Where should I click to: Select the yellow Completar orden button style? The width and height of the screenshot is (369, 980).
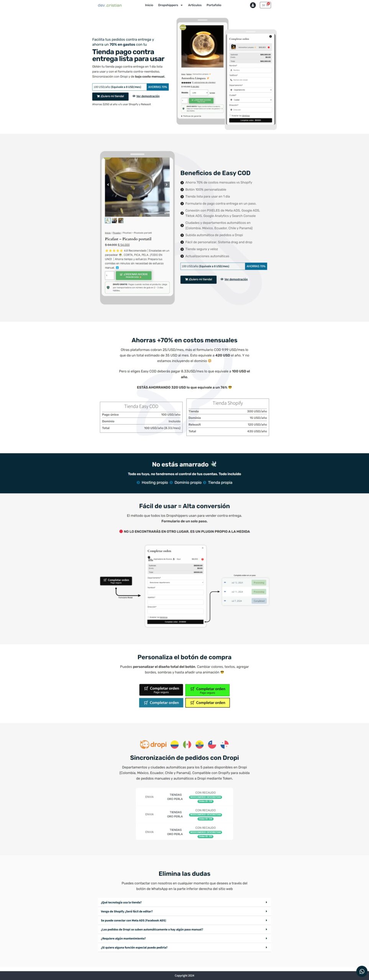[207, 702]
